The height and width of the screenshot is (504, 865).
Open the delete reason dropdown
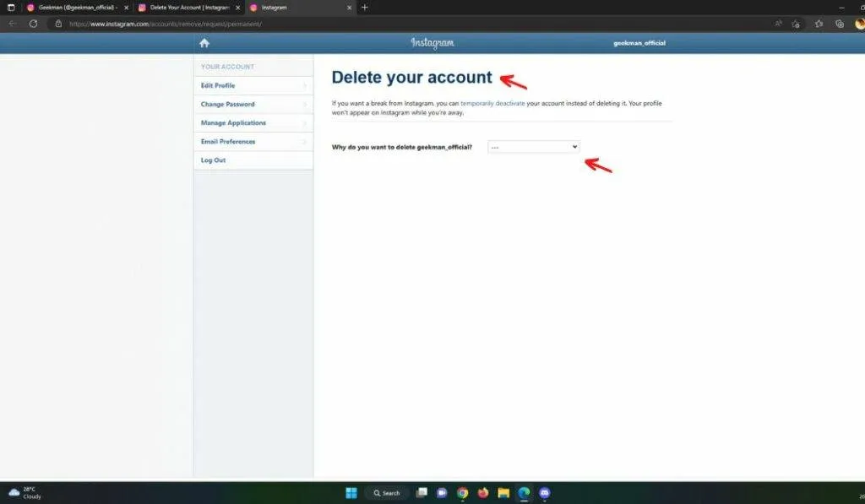pyautogui.click(x=534, y=147)
